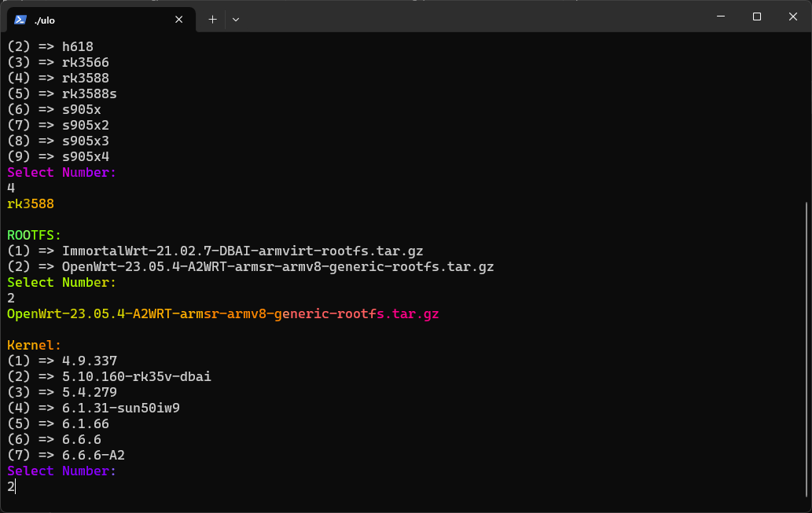
Task: Click the colored OpenWrt-23.05.4-A2WRT output line
Action: 223,313
